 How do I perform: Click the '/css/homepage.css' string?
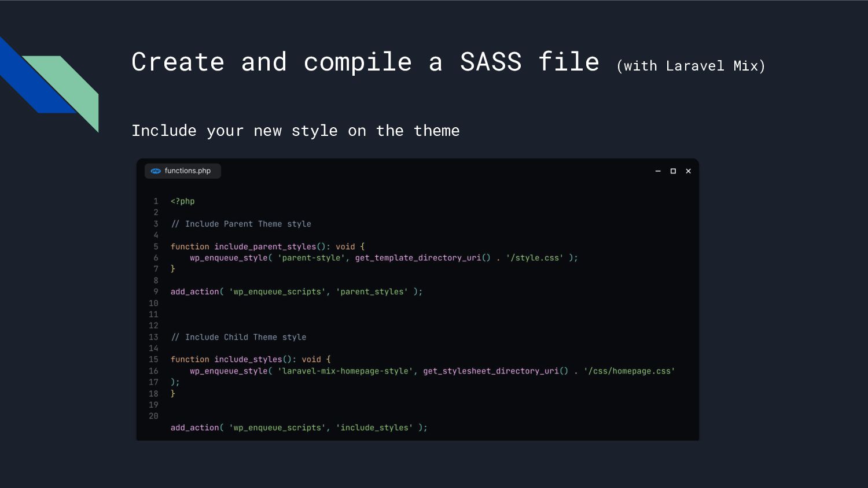[x=629, y=371]
